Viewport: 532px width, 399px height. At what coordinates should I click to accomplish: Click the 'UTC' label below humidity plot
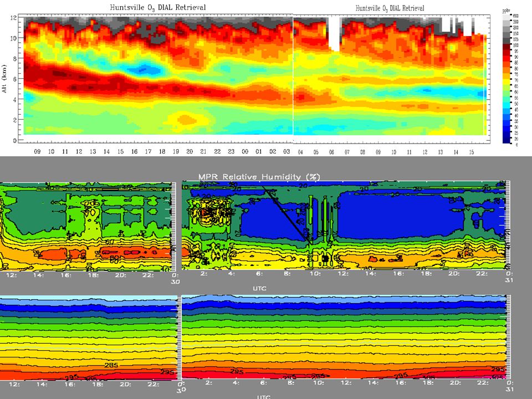click(259, 288)
